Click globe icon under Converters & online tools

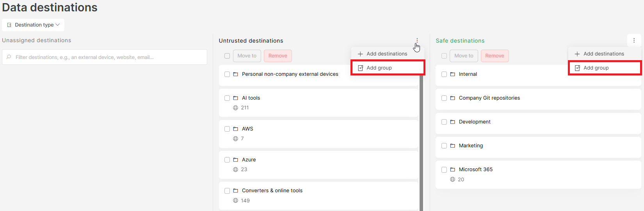tap(235, 200)
